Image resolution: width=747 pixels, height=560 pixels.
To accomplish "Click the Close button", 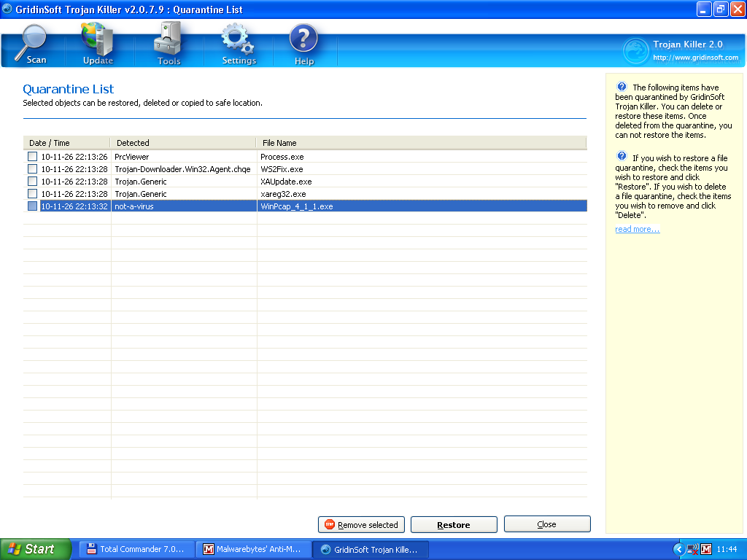I will coord(547,524).
